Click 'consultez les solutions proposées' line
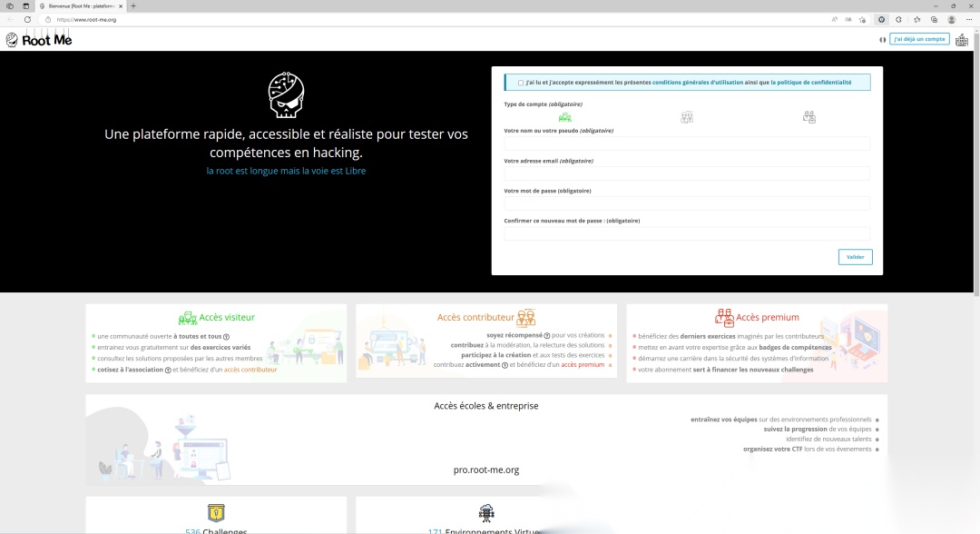980x534 pixels. [x=180, y=359]
